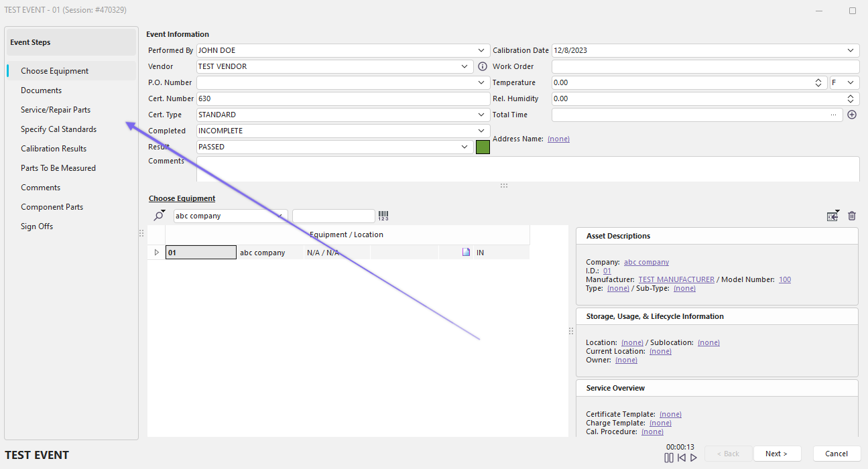The height and width of the screenshot is (469, 868).
Task: Open the TEST MANUFACTURER link
Action: (676, 279)
